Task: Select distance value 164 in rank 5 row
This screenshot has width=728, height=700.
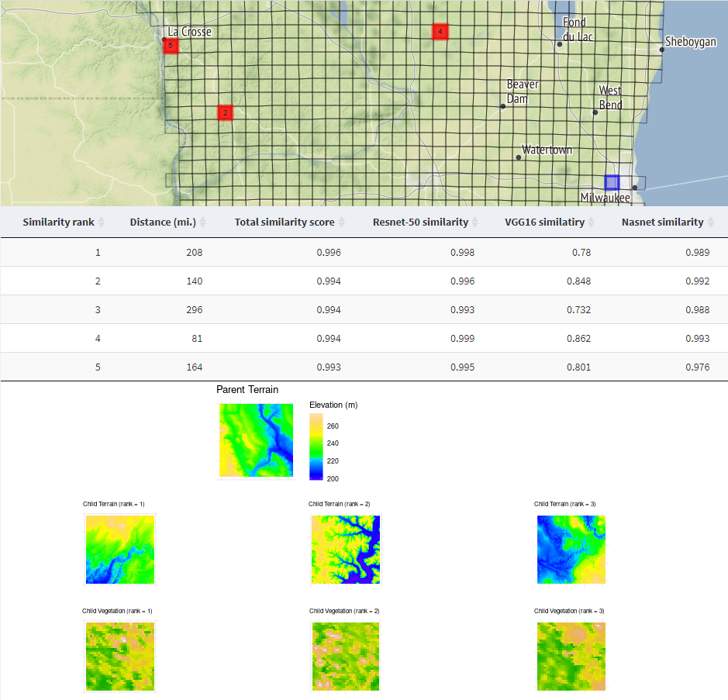Action: tap(194, 367)
